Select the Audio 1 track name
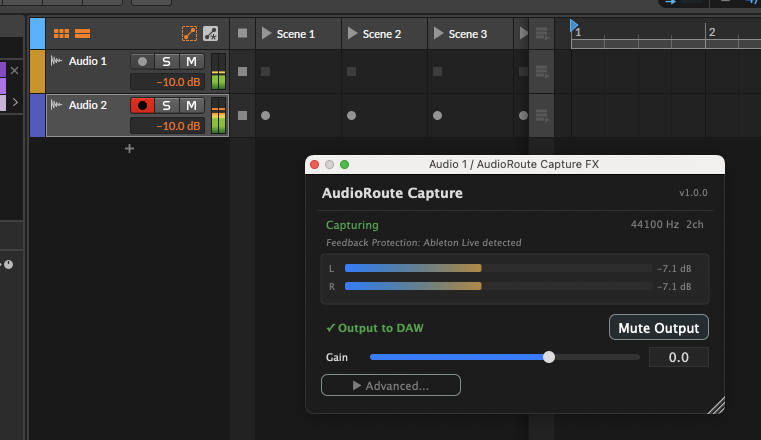 [87, 61]
